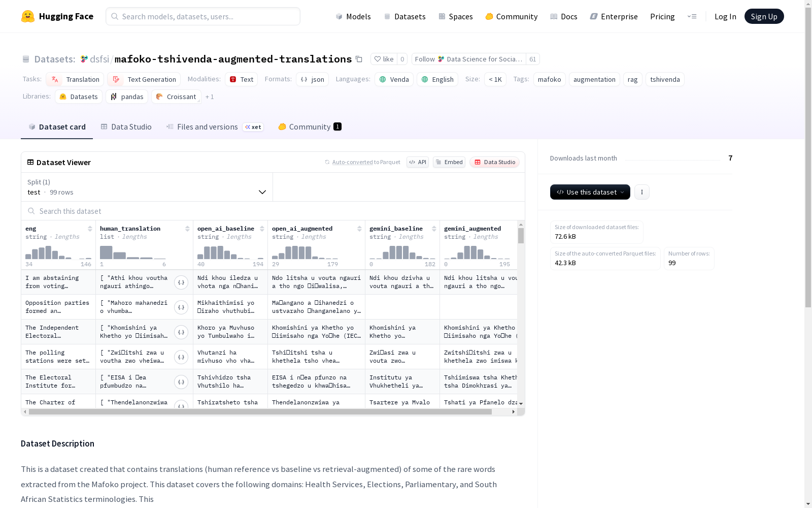Click the eng column length histogram
This screenshot has width=812, height=508.
pos(58,252)
